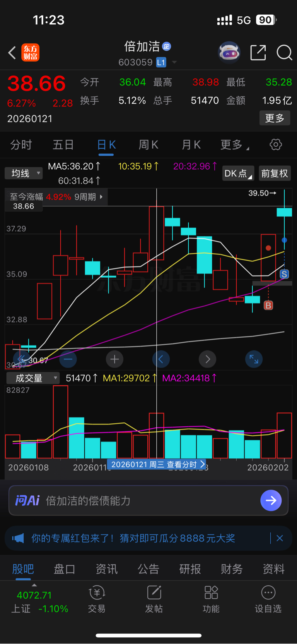
Task: Switch to 五日 chart tab
Action: [63, 145]
